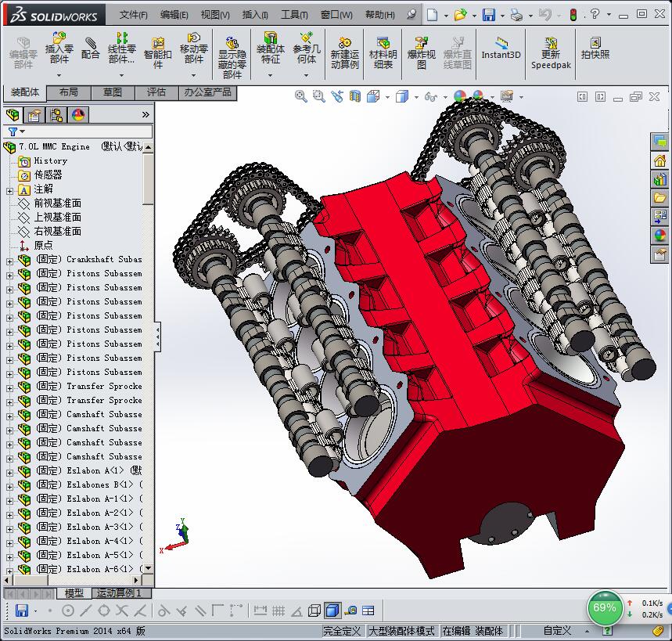Screen dimensions: 672x641
Task: Click Zoom to Area icon
Action: (318, 96)
